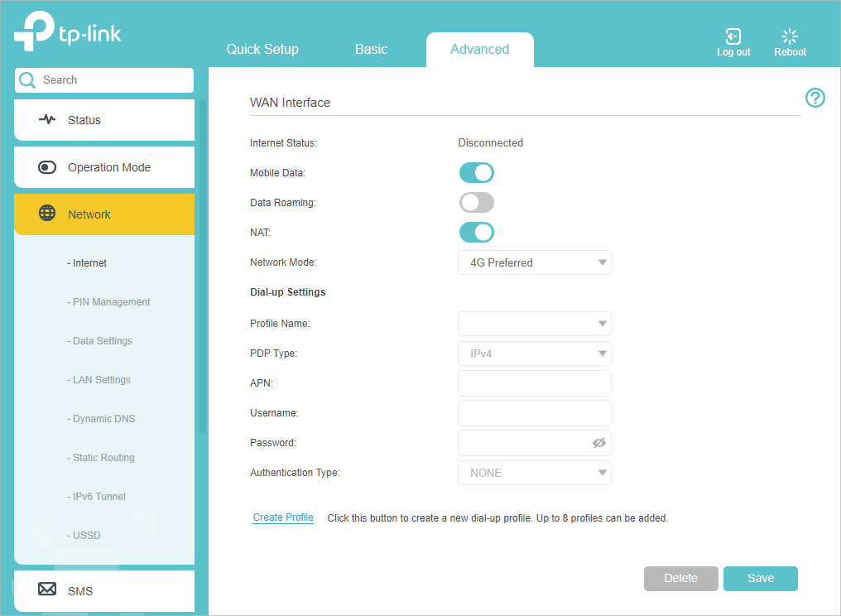The image size is (841, 616).
Task: Switch to the Basic tab
Action: [371, 50]
